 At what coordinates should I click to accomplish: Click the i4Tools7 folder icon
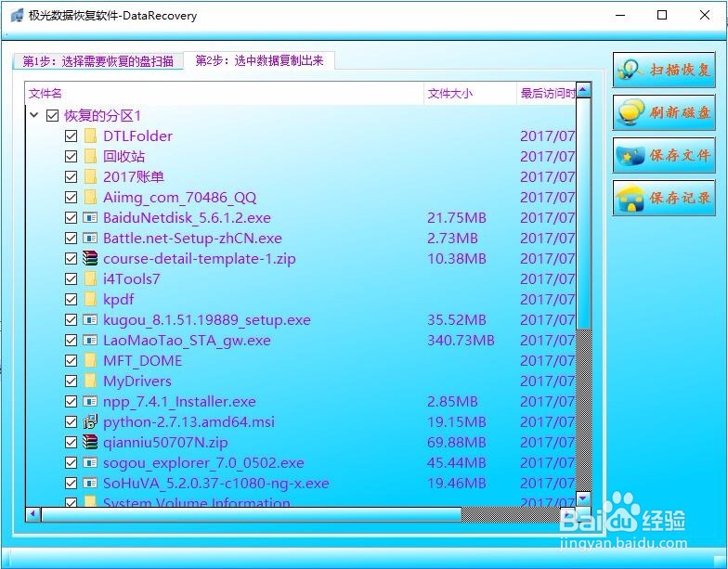(90, 278)
